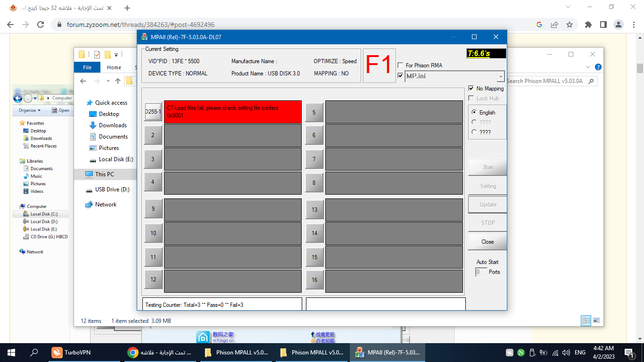Click the up arrow in File Explorer
The height and width of the screenshot is (362, 644).
click(x=118, y=81)
